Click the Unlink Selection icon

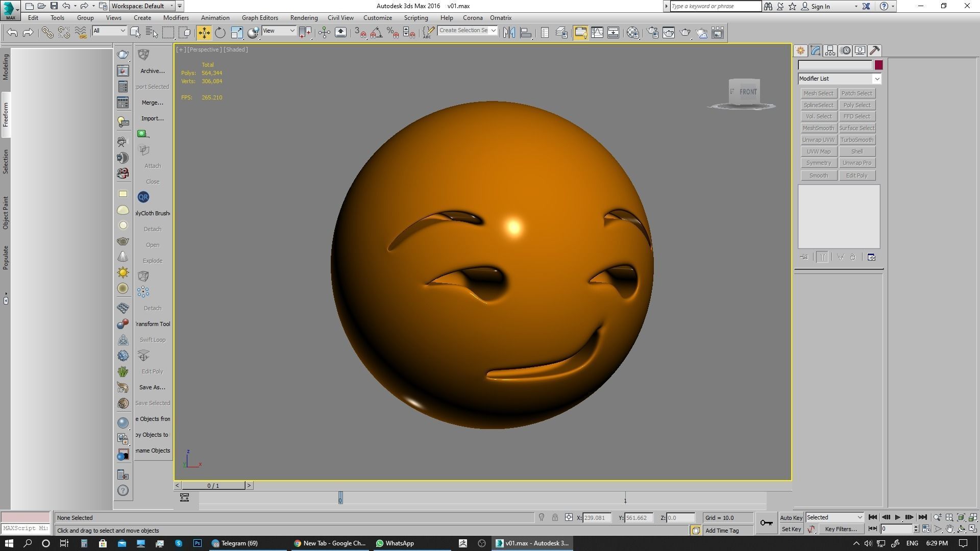tap(64, 33)
